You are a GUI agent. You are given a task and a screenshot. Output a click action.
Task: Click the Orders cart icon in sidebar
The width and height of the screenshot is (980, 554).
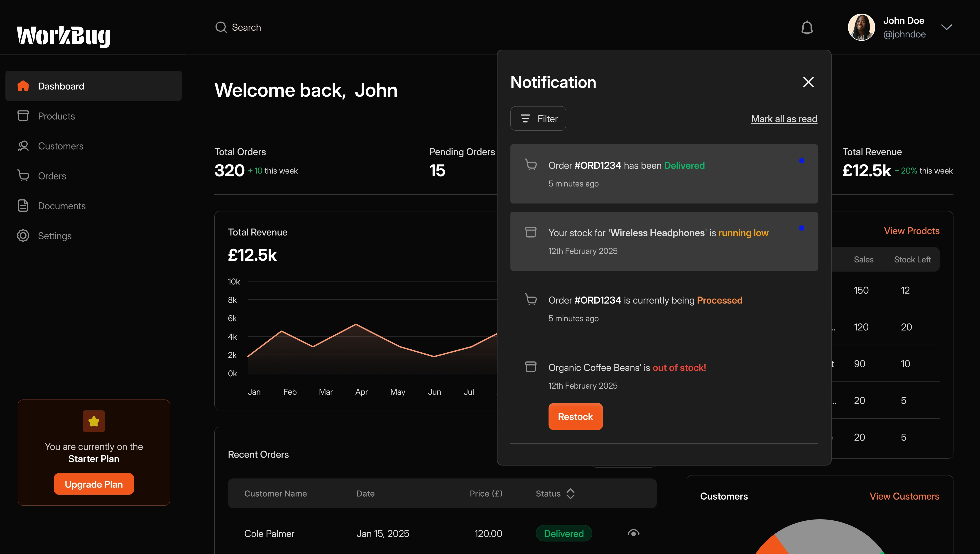[23, 176]
